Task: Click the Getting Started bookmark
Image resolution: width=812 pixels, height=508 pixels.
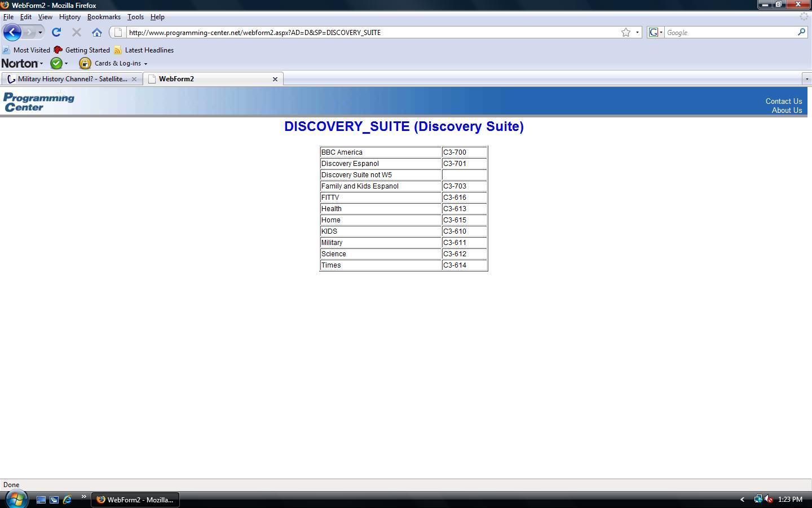Action: click(x=82, y=50)
